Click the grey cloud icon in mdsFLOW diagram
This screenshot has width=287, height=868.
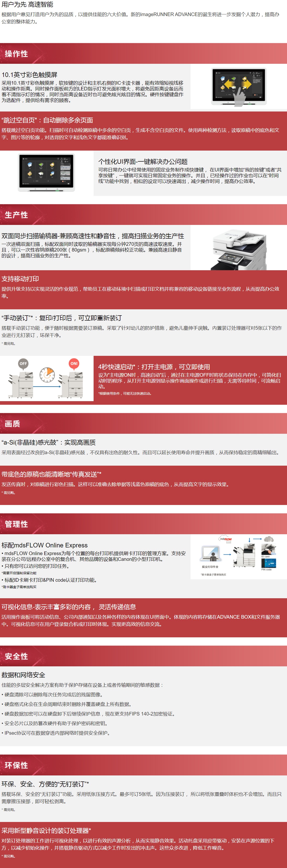(269, 539)
